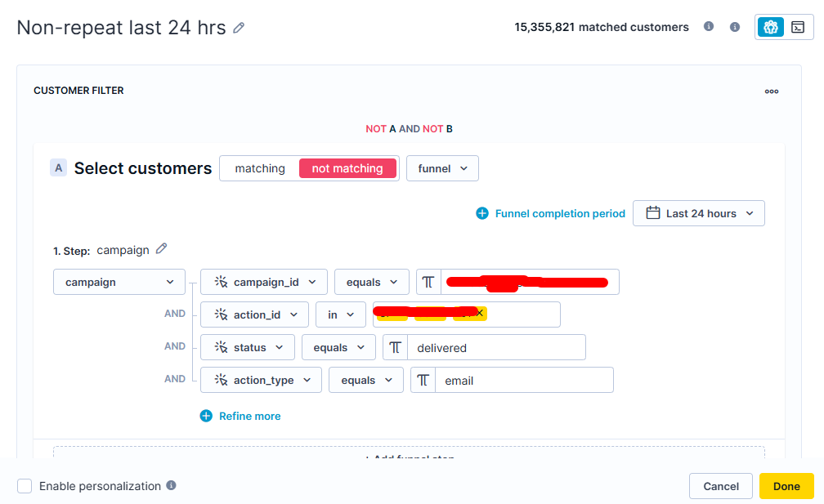Click first info icon after matched customers
The width and height of the screenshot is (824, 504).
[x=709, y=27]
